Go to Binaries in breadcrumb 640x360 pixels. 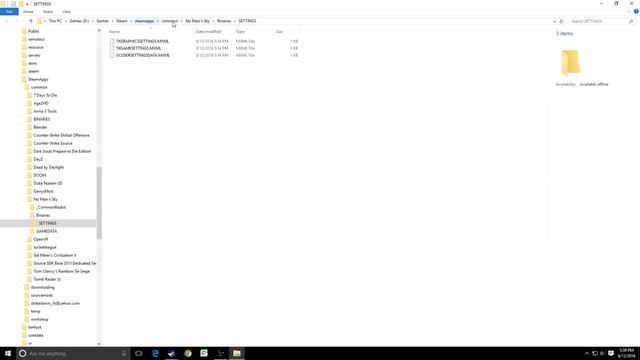[x=224, y=21]
